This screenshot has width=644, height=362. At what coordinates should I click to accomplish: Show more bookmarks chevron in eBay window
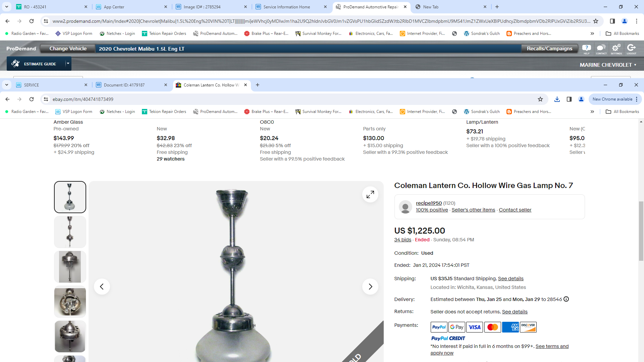click(592, 112)
